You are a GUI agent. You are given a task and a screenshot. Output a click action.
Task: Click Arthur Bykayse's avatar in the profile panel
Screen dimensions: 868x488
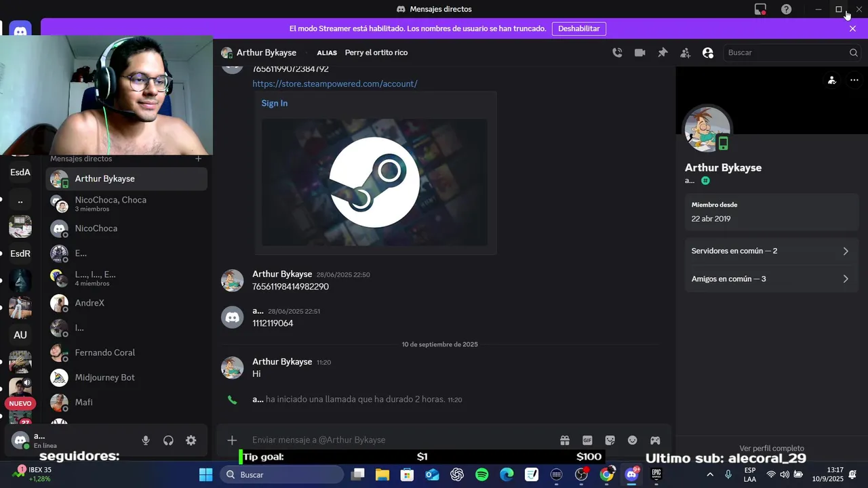(x=707, y=129)
